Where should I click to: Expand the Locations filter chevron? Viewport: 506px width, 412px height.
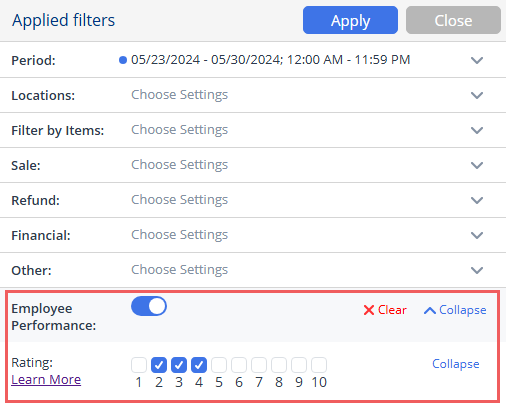(x=477, y=95)
